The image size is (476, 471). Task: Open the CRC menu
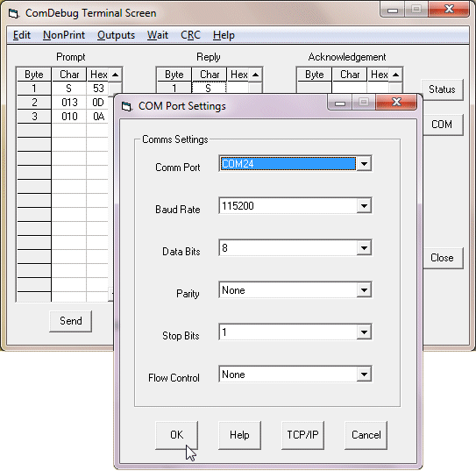click(190, 35)
